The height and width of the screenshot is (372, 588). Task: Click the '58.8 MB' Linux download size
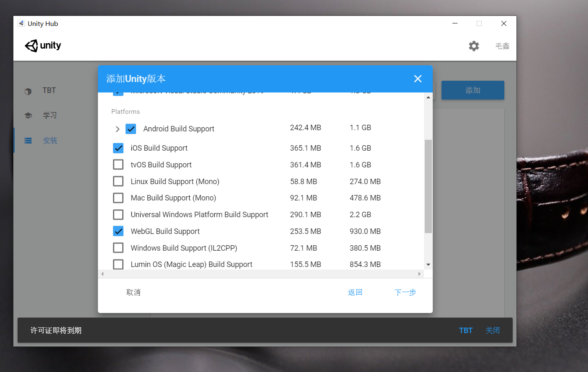tap(303, 182)
